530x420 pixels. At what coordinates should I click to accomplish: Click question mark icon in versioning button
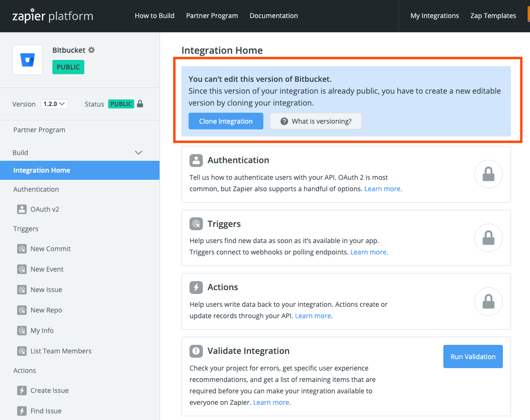[x=284, y=121]
